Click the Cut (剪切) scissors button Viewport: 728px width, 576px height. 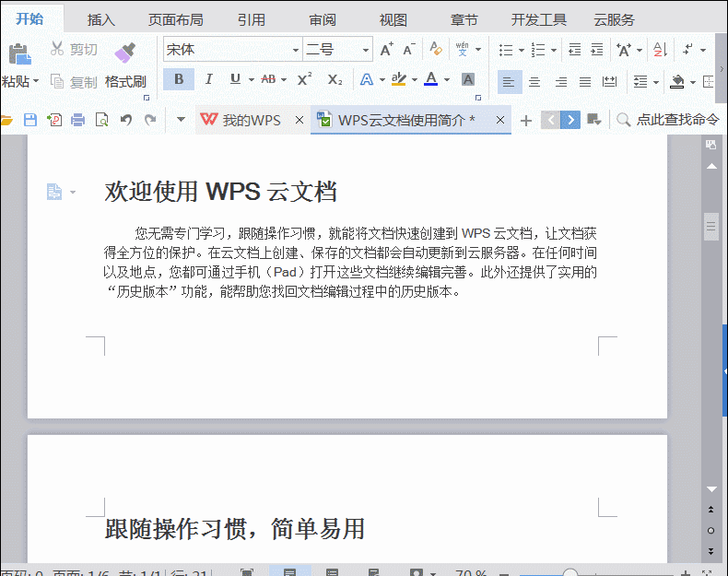tap(74, 49)
